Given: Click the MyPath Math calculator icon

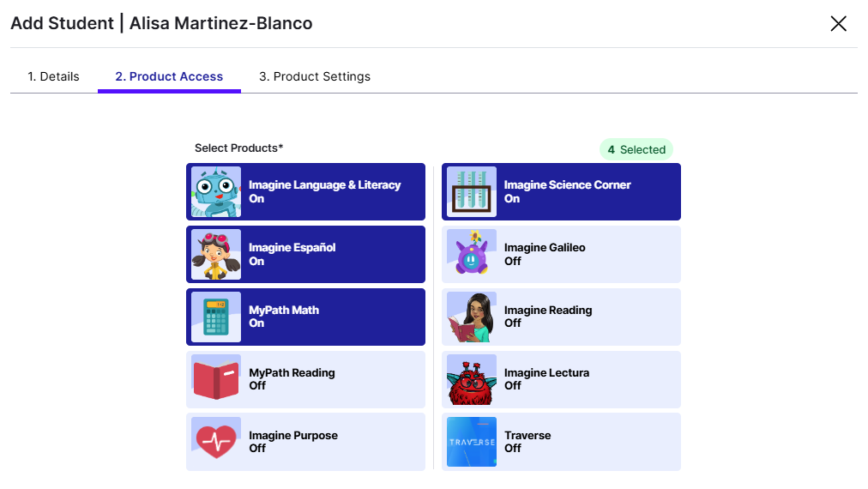Looking at the screenshot, I should tap(216, 317).
